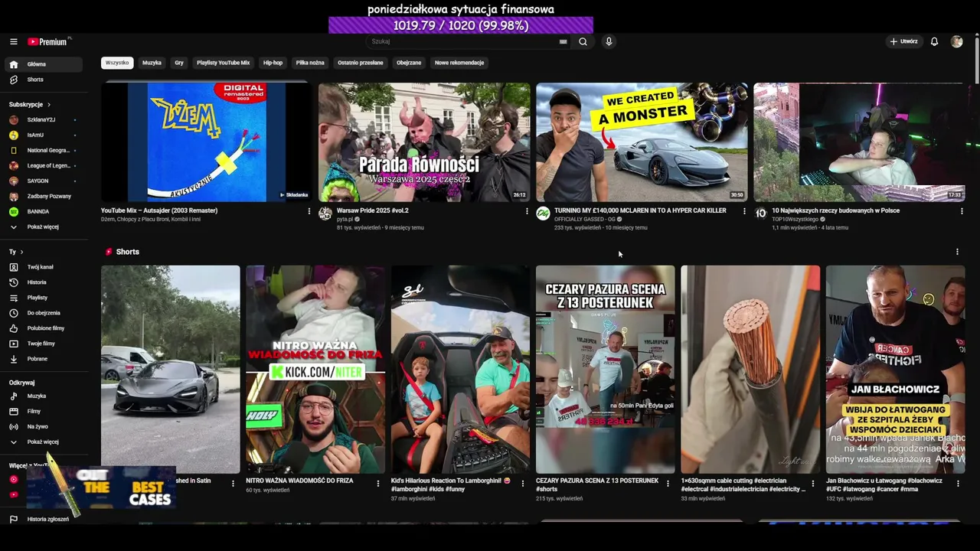Select the Muzyka filter chip
Image resolution: width=980 pixels, height=551 pixels.
point(152,63)
